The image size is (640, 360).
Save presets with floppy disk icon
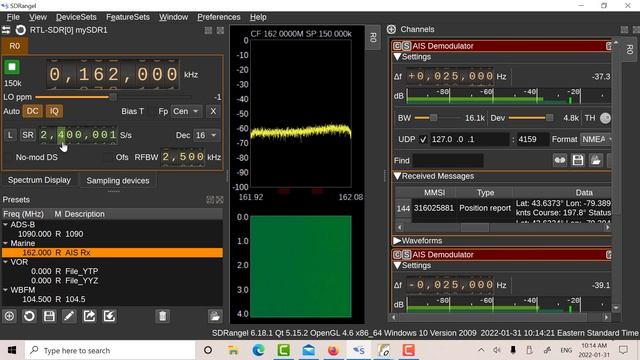49,316
